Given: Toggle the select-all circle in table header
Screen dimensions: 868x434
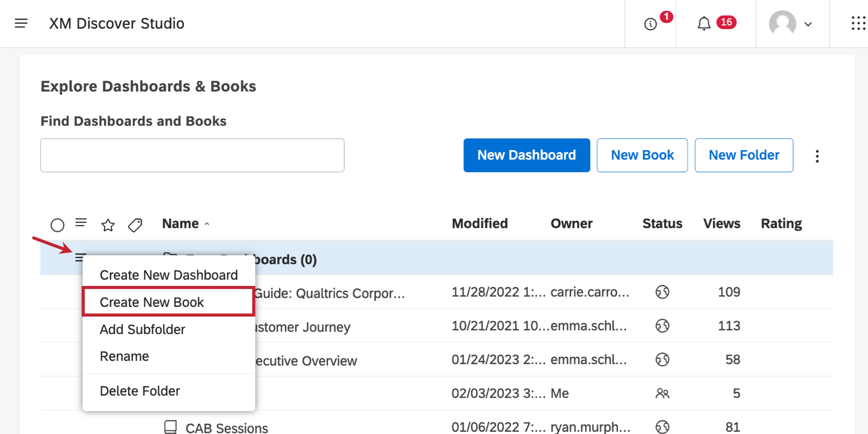Looking at the screenshot, I should pos(58,225).
